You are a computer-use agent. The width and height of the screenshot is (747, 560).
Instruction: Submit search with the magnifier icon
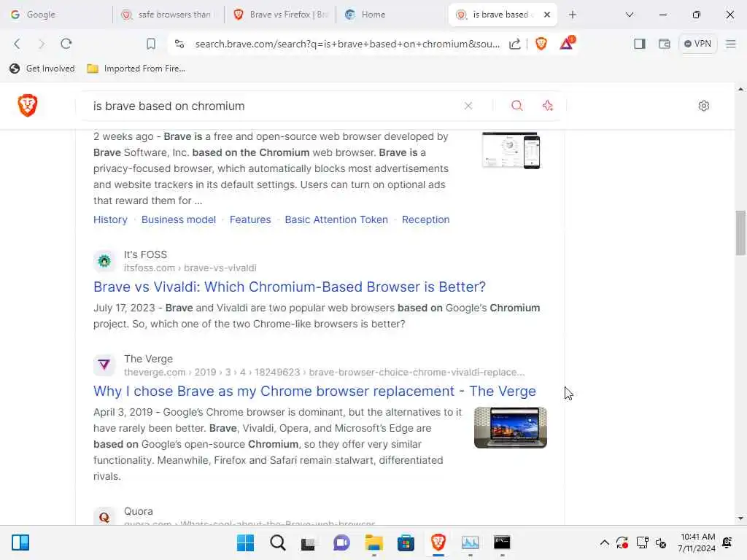[x=517, y=106]
